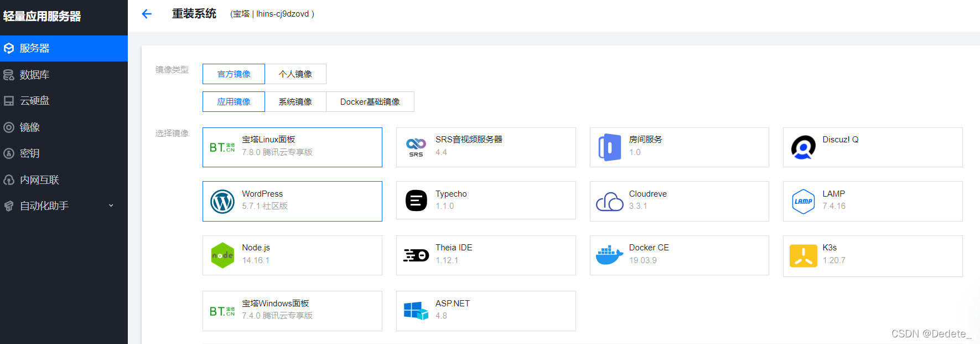Select the SRS logo icon
Screen dimensions: 980x344
click(x=416, y=147)
